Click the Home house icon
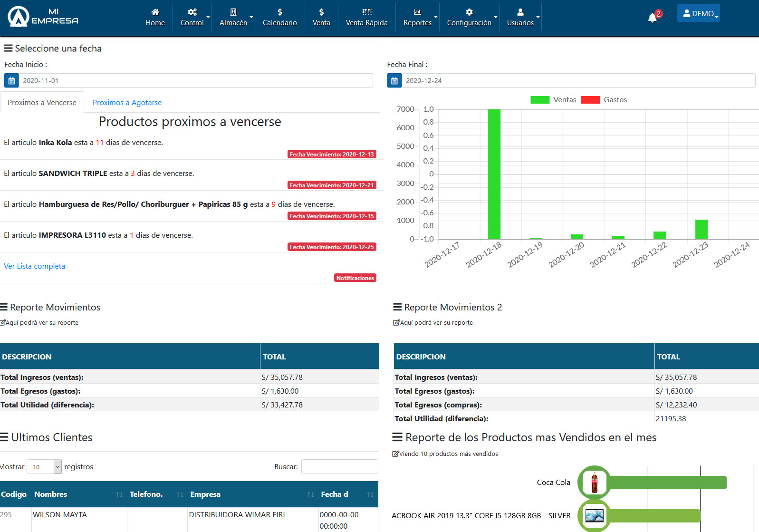The image size is (759, 532). point(155,12)
